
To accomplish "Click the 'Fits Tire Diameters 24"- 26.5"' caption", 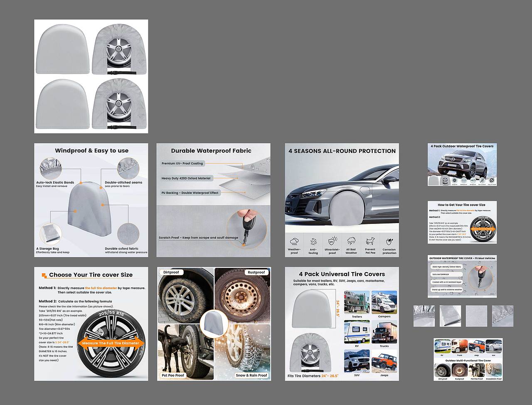I will tap(313, 376).
